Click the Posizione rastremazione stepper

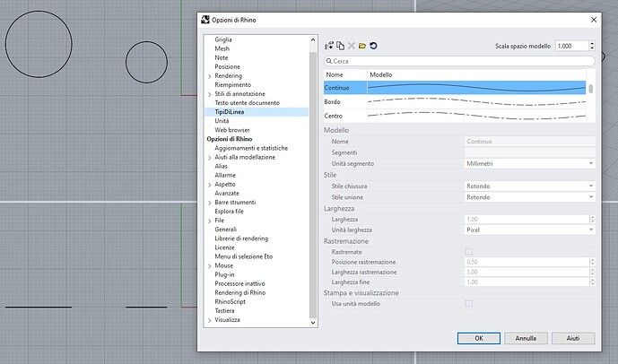point(592,262)
